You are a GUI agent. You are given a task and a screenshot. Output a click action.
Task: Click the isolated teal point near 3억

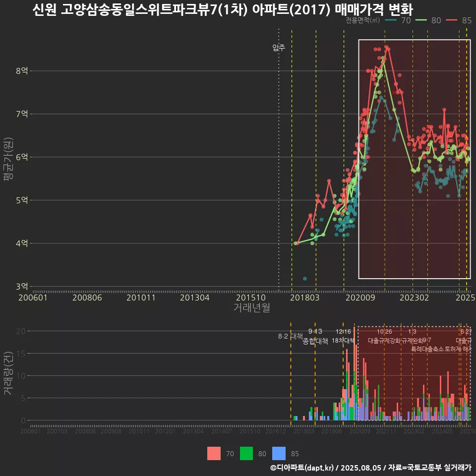305,279
